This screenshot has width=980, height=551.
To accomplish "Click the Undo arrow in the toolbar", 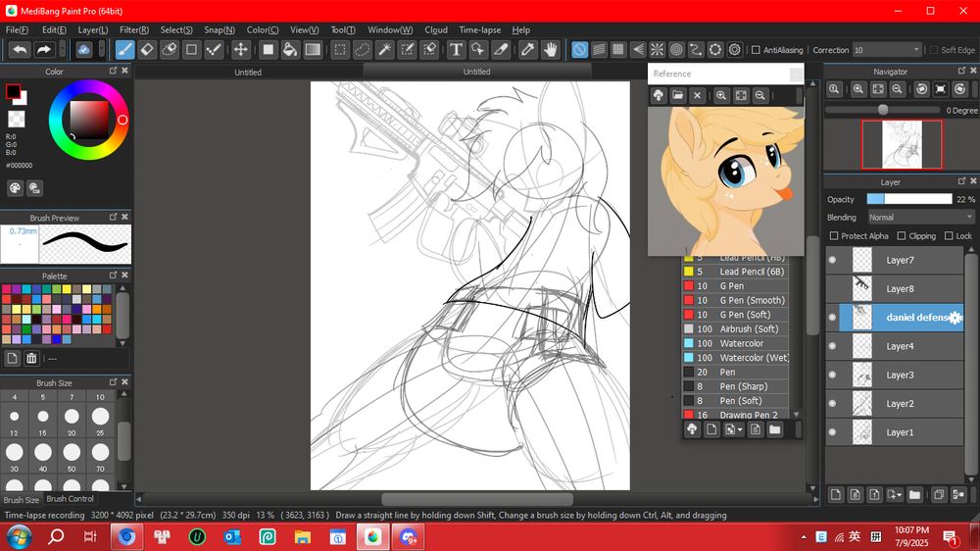I will pos(20,50).
